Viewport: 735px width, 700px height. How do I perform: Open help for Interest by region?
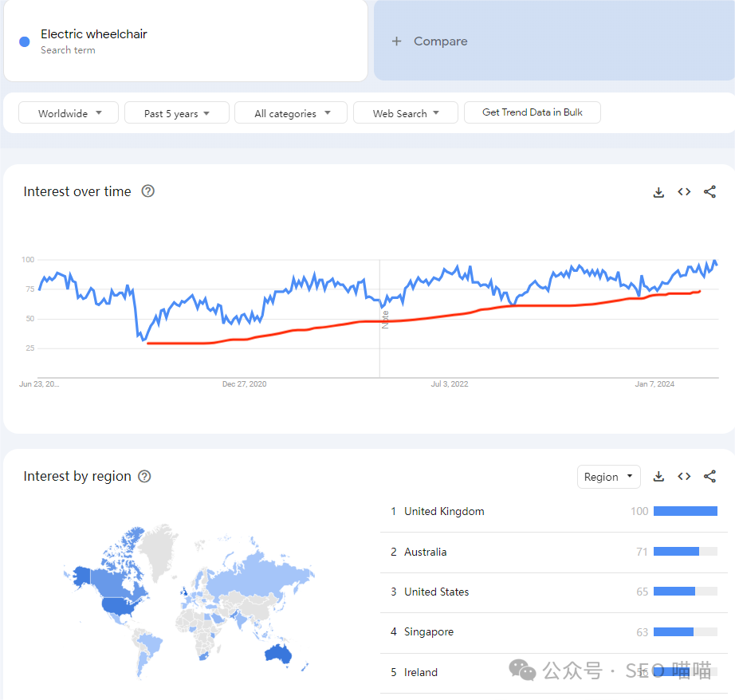(144, 476)
